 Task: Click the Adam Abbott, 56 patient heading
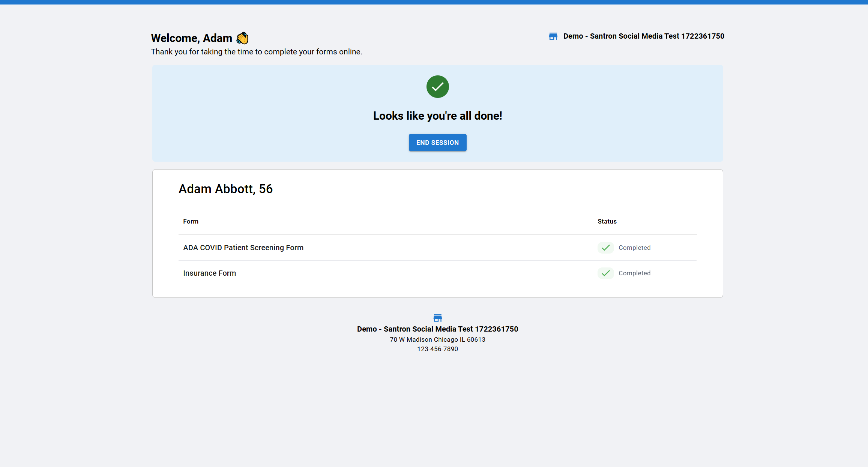[225, 189]
